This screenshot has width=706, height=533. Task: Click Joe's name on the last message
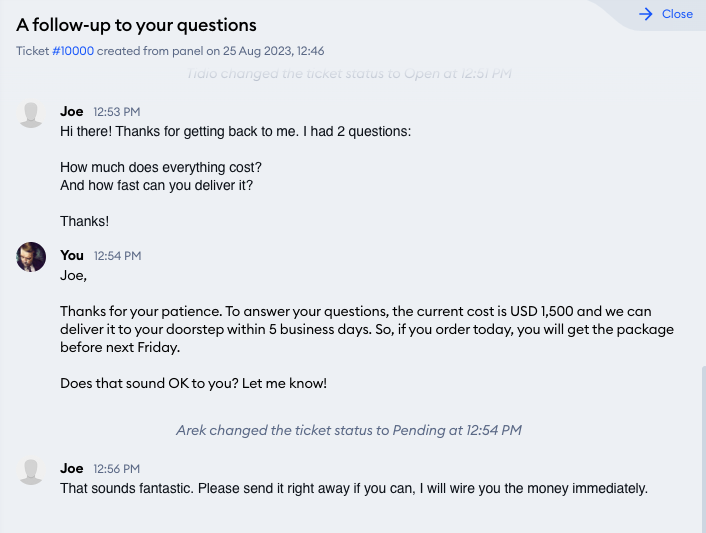tap(72, 468)
